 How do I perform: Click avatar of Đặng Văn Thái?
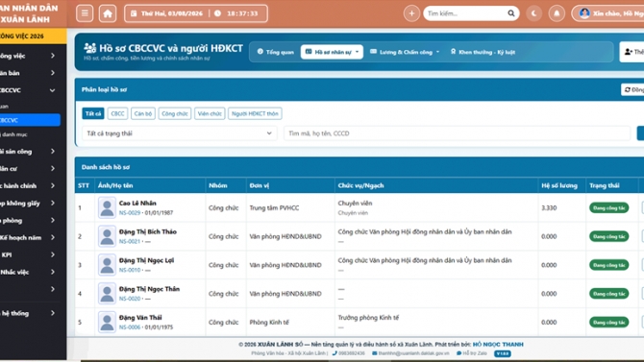(x=107, y=323)
